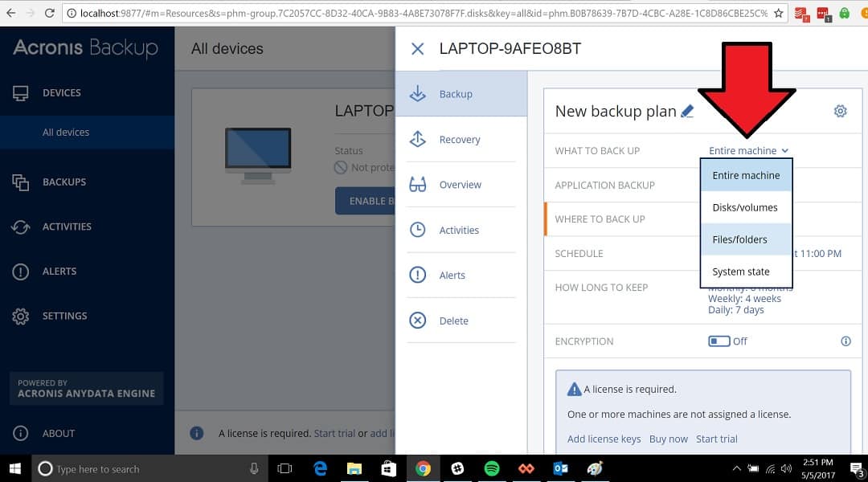Screen dimensions: 868x482
Task: Click the Buy now link
Action: pyautogui.click(x=668, y=439)
